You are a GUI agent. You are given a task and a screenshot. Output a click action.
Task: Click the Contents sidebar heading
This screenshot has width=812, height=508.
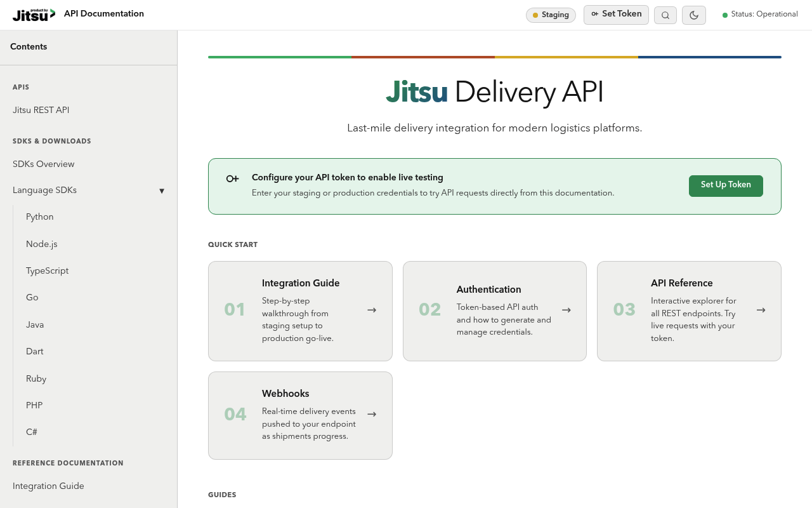tap(29, 47)
